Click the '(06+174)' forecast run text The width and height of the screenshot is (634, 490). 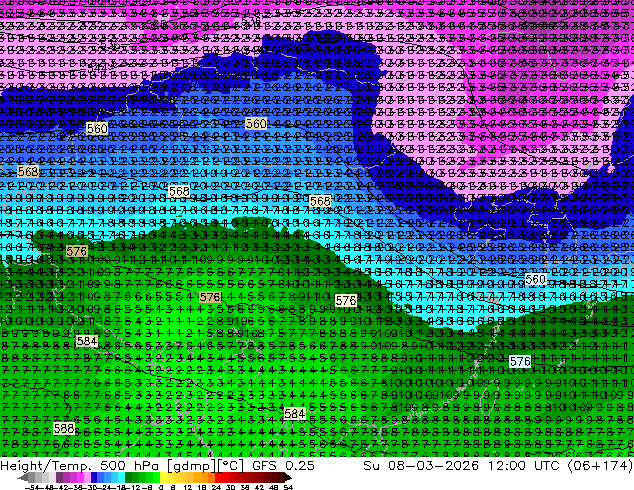coord(601,466)
